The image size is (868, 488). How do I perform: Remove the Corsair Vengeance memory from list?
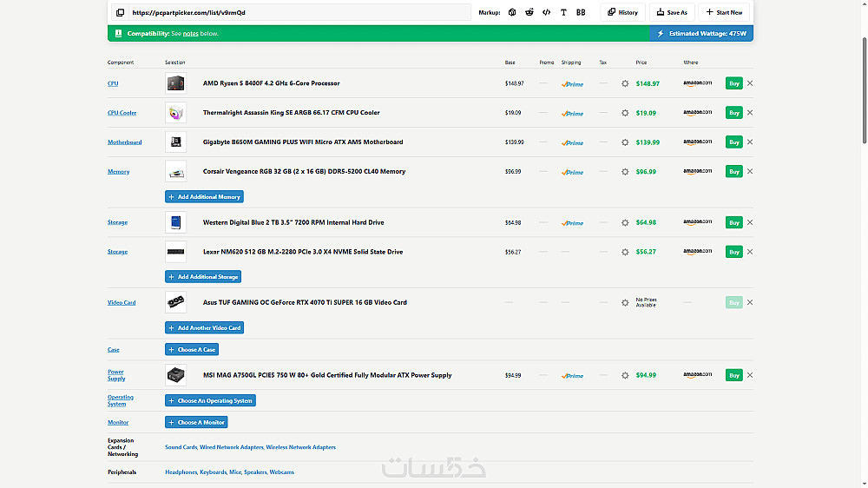[750, 171]
